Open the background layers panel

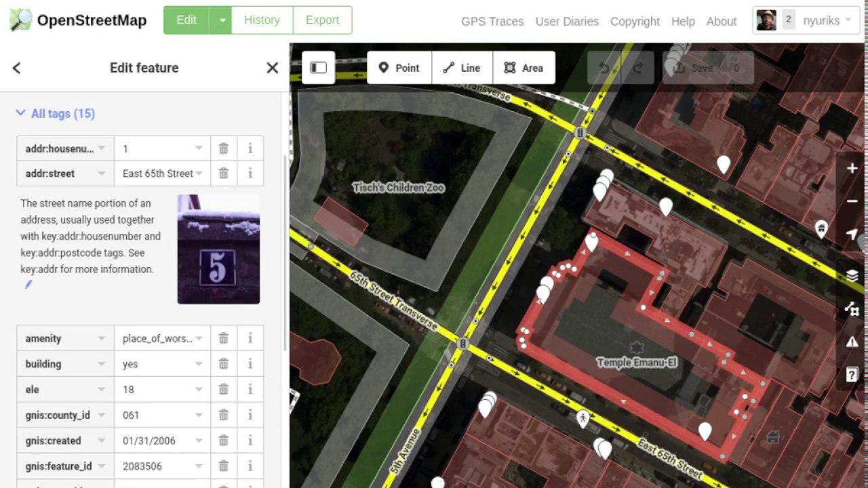[x=852, y=275]
